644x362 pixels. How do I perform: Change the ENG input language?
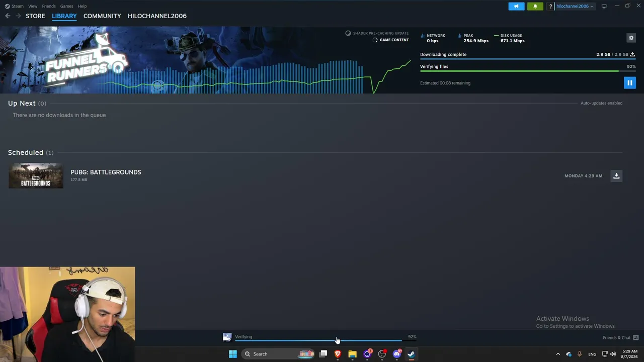[x=592, y=354]
